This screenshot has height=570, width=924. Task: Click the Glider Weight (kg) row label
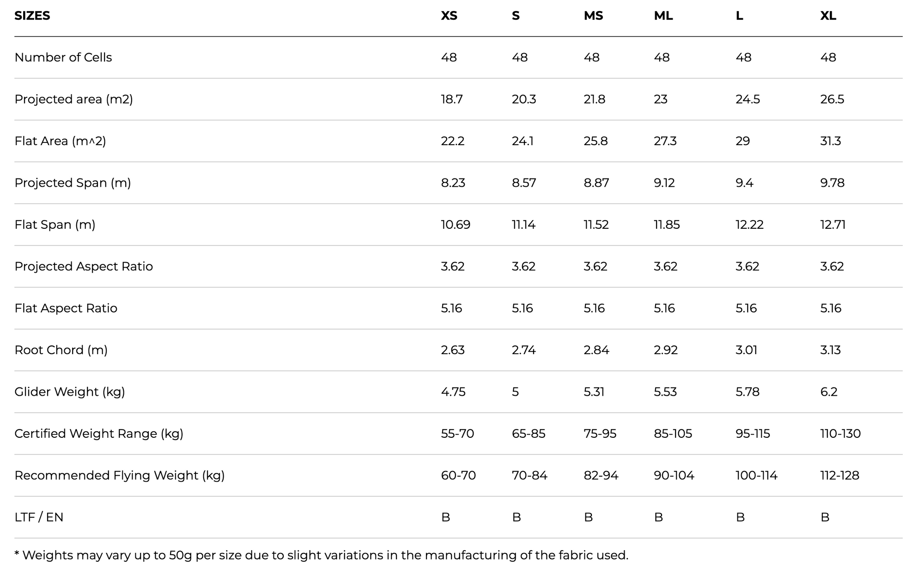point(70,392)
